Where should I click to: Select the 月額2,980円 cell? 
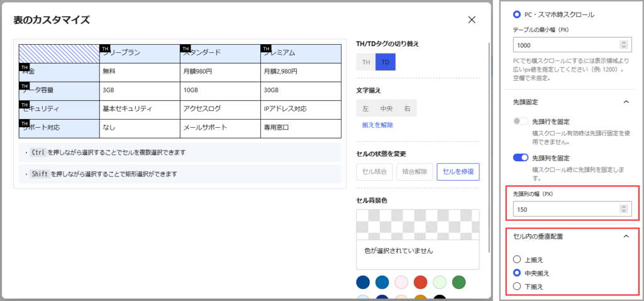click(x=301, y=72)
